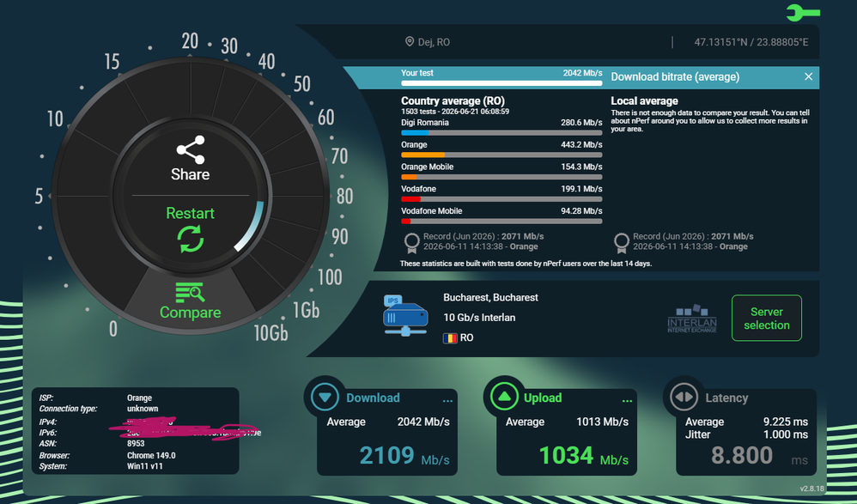Click the blue server icon beside Bucharest
The height and width of the screenshot is (504, 857).
(x=405, y=316)
